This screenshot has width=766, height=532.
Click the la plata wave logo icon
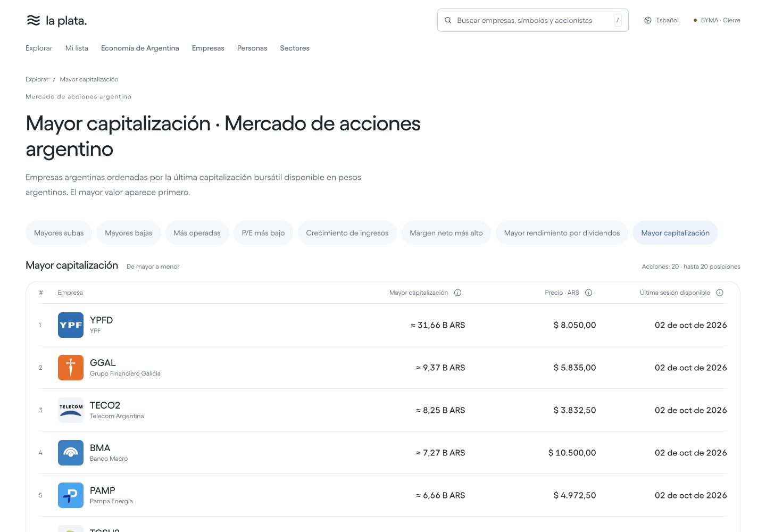[x=34, y=21]
